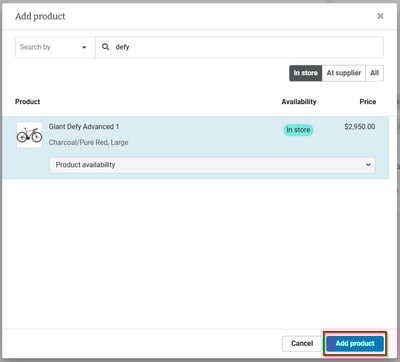Click the Add product dialog title
The image size is (400, 362).
click(40, 16)
